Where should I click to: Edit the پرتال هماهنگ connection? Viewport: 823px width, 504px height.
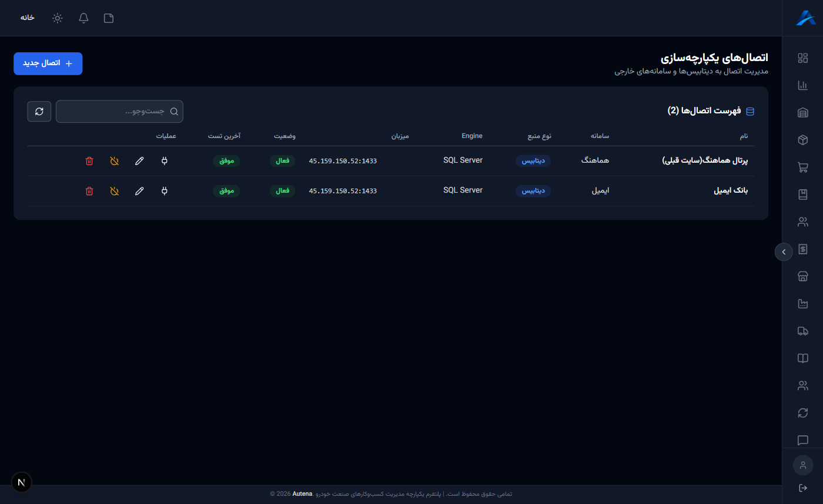139,160
